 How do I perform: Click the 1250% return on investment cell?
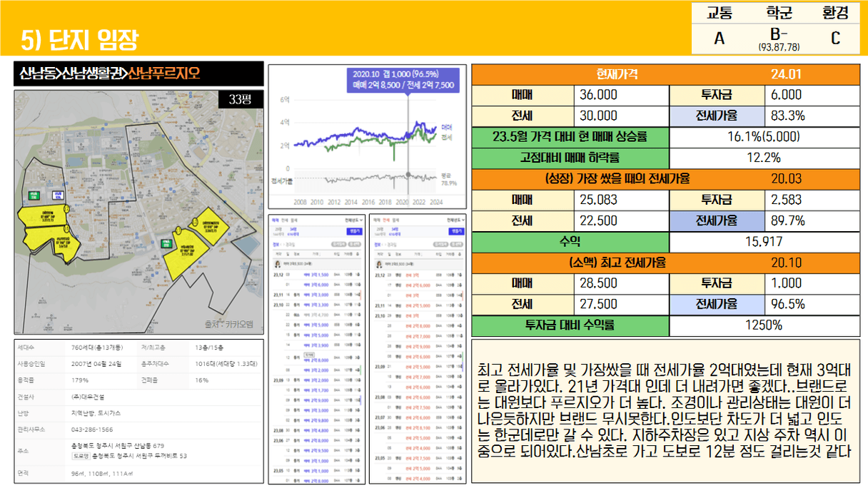click(764, 325)
